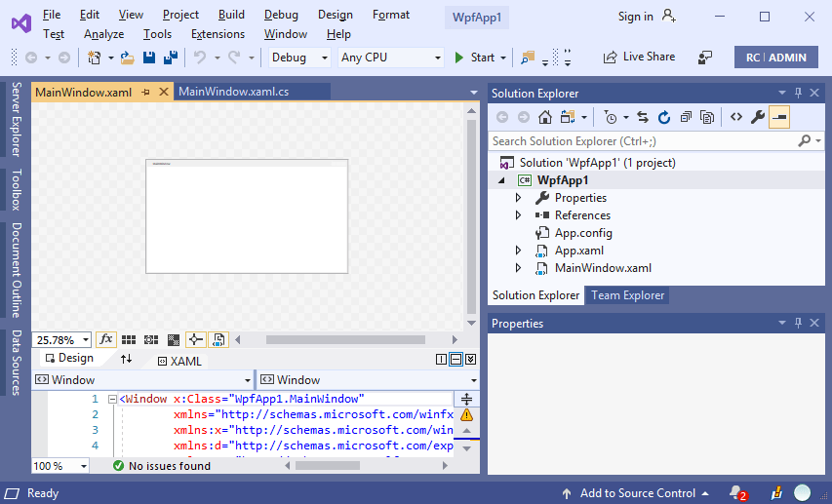This screenshot has width=832, height=504.
Task: Open the Debug configuration dropdown
Action: (x=300, y=58)
